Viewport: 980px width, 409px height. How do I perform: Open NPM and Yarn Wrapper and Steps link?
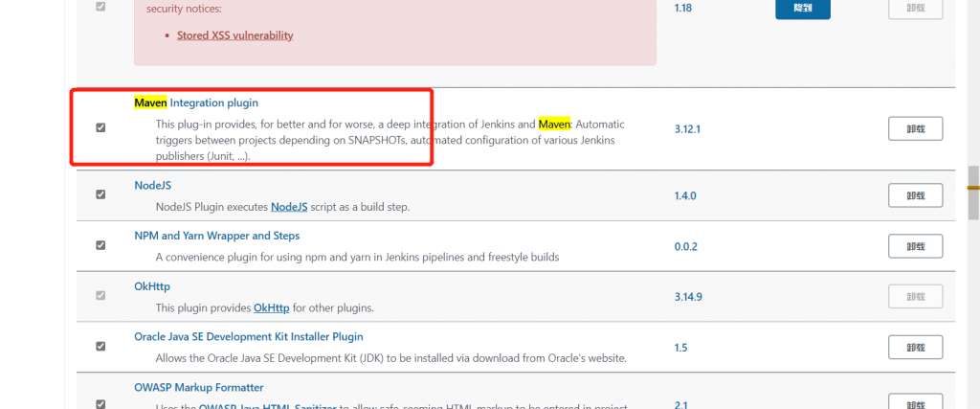(x=217, y=236)
